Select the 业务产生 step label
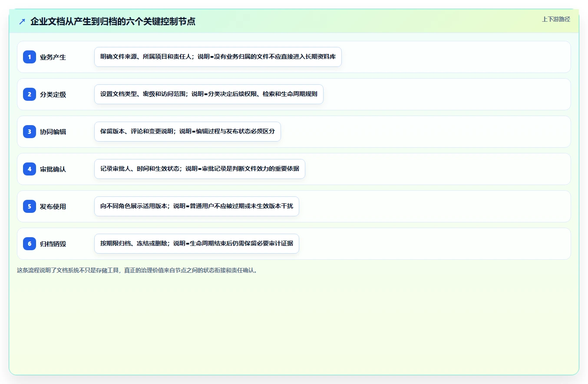This screenshot has width=588, height=384. pos(53,57)
